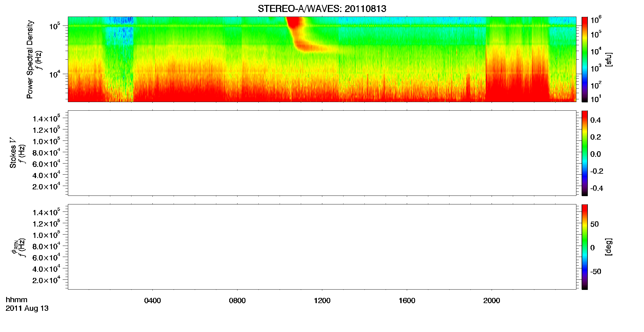Click the Stokes V axis label
The image size is (644, 332).
pos(13,153)
